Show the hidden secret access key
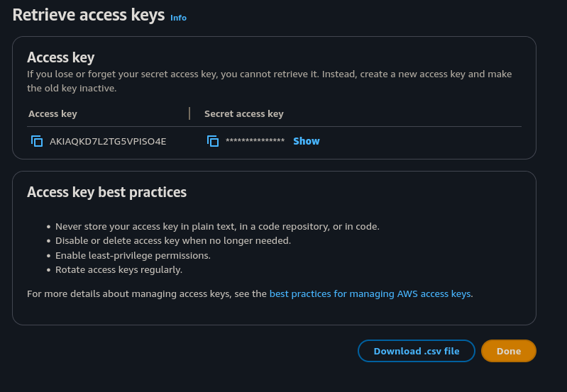567x392 pixels. coord(307,141)
